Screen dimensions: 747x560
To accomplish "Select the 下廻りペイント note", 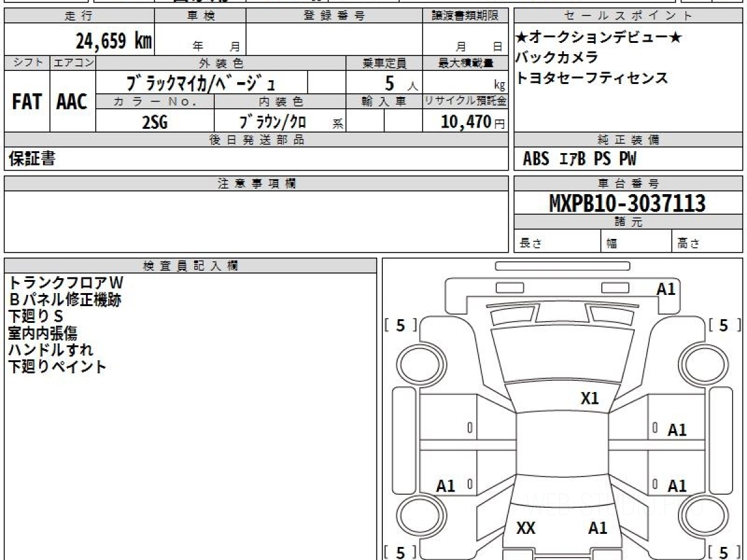I will point(57,366).
